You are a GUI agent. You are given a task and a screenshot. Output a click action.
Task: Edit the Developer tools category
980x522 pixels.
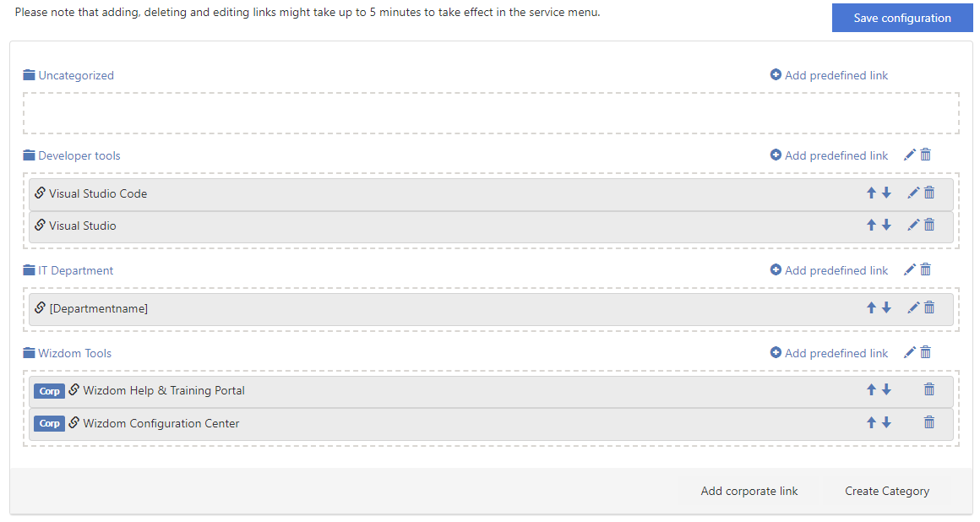pos(909,155)
